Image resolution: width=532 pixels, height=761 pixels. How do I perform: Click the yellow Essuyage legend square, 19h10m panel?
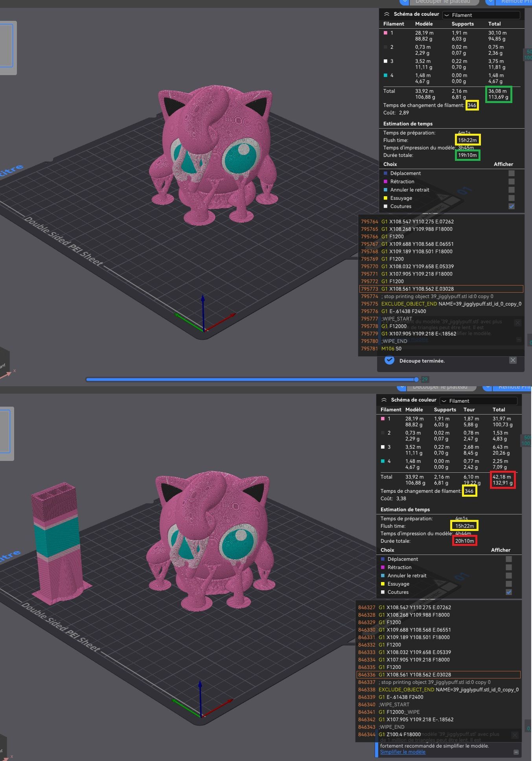pyautogui.click(x=385, y=198)
